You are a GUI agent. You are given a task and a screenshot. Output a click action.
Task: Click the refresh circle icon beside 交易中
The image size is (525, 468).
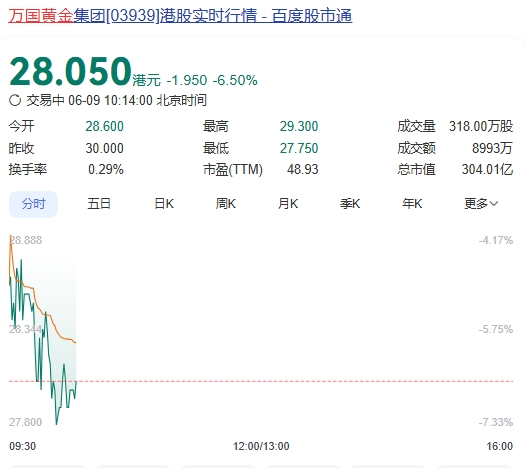point(15,100)
